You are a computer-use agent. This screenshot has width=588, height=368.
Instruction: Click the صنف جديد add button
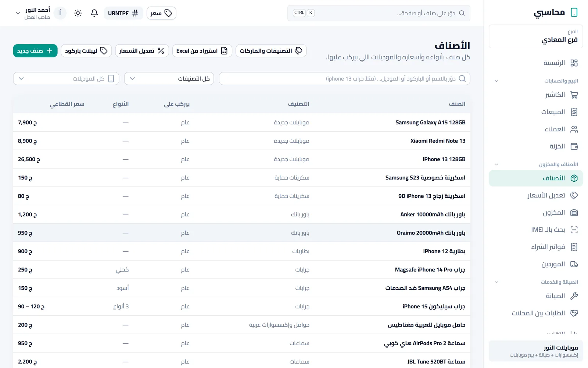coord(35,51)
